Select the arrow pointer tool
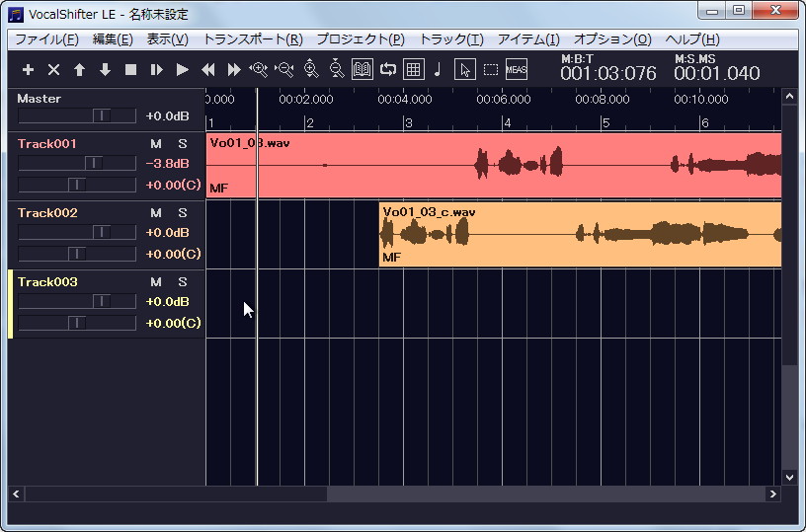Viewport: 806px width, 532px height. pos(465,69)
